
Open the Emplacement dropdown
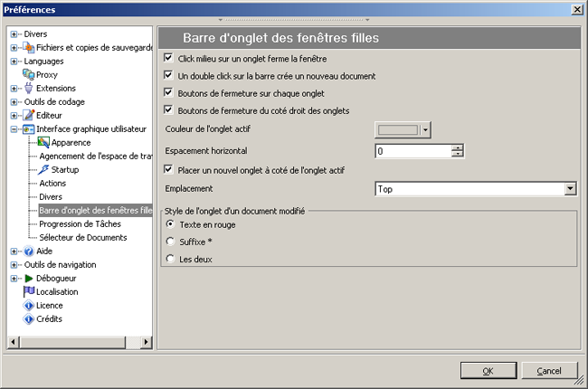click(x=570, y=188)
